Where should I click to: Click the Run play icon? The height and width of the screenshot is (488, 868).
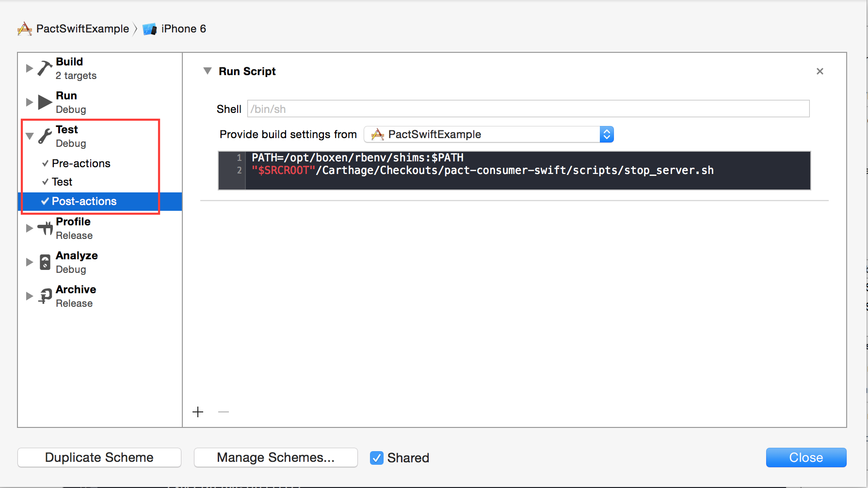[45, 102]
